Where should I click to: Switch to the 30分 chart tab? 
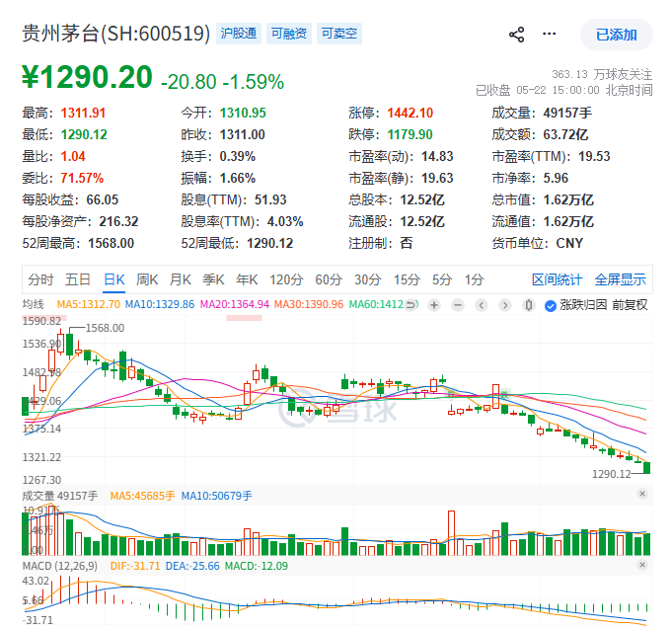[x=368, y=279]
